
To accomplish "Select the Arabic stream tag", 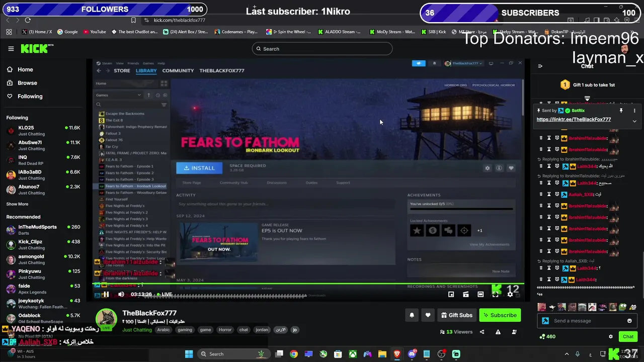I will click(x=164, y=330).
